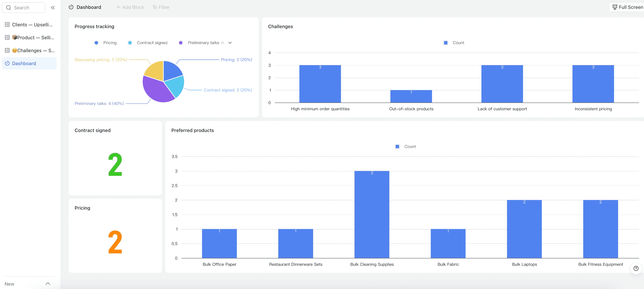Toggle the Pricing legend item in the pie chart
The image size is (644, 289).
[x=106, y=43]
